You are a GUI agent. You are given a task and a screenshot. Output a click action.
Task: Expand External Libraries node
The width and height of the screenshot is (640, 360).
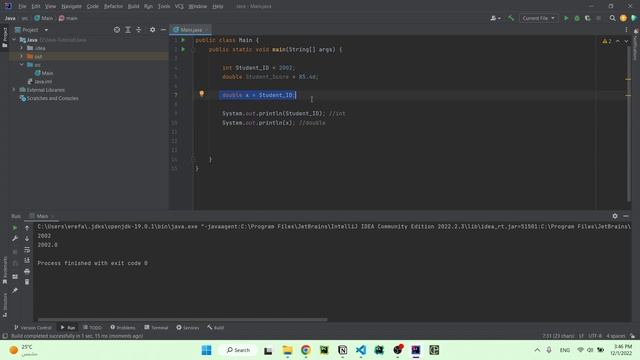point(14,90)
